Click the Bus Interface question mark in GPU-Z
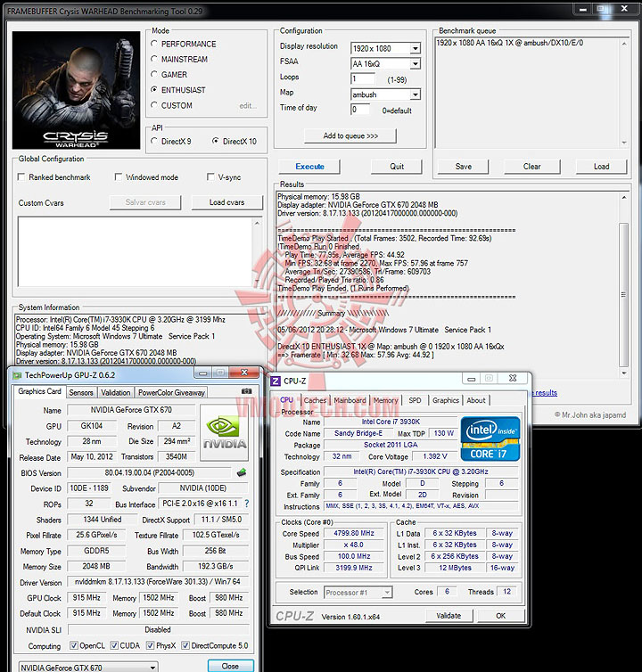This screenshot has width=642, height=672. coord(247,504)
